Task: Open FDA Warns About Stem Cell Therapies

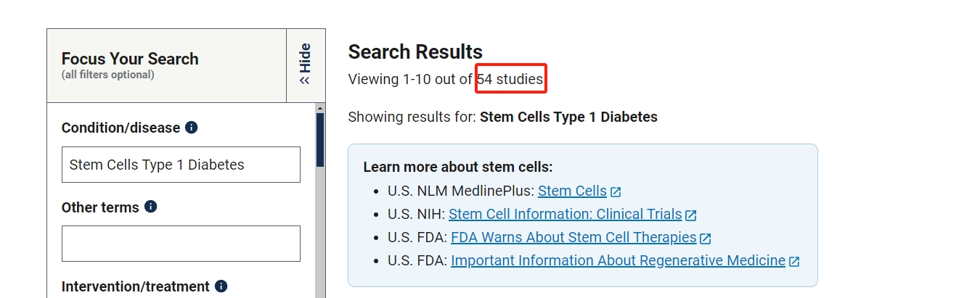Action: point(573,238)
